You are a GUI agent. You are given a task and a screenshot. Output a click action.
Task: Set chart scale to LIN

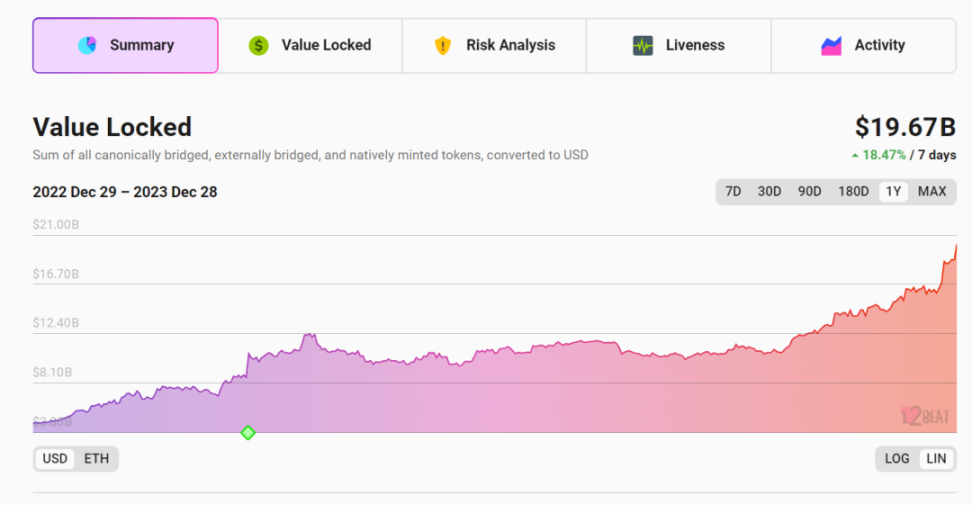(936, 459)
